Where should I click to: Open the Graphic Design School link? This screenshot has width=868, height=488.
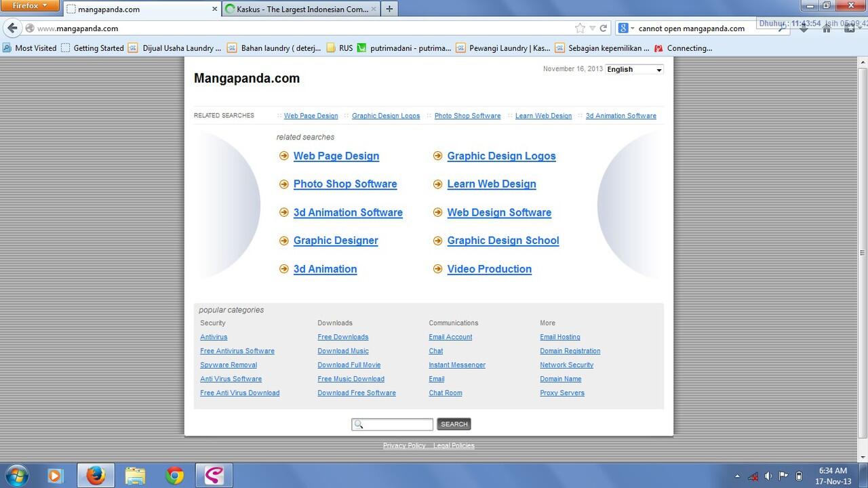coord(503,241)
